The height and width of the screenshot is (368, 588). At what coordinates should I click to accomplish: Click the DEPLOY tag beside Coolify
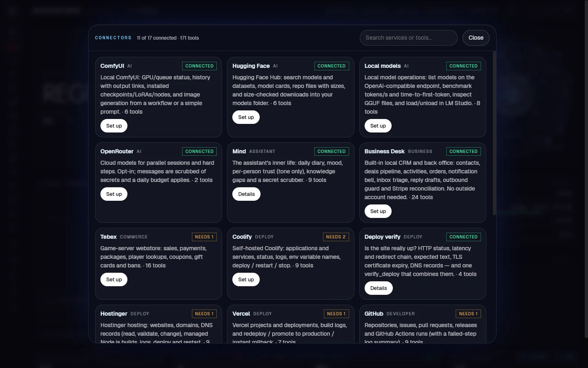coord(264,237)
